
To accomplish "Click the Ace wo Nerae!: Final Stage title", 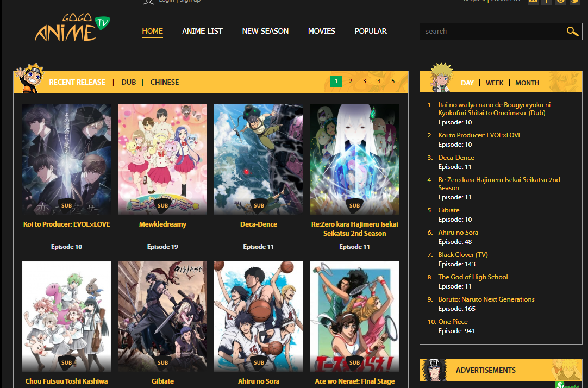I will tap(355, 381).
